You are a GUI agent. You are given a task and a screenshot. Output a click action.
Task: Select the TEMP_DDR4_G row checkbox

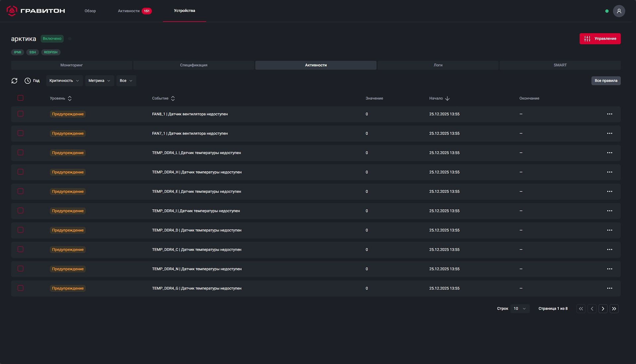click(21, 288)
